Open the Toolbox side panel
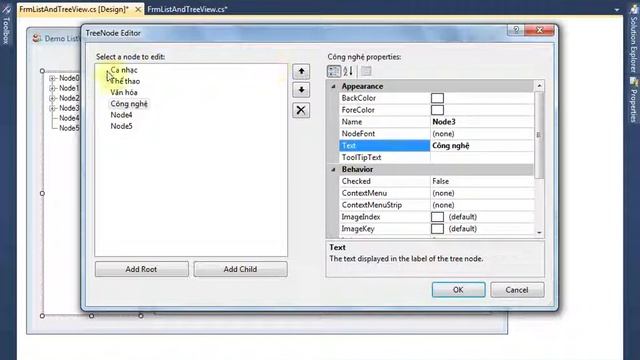The width and height of the screenshot is (640, 360). (6, 26)
